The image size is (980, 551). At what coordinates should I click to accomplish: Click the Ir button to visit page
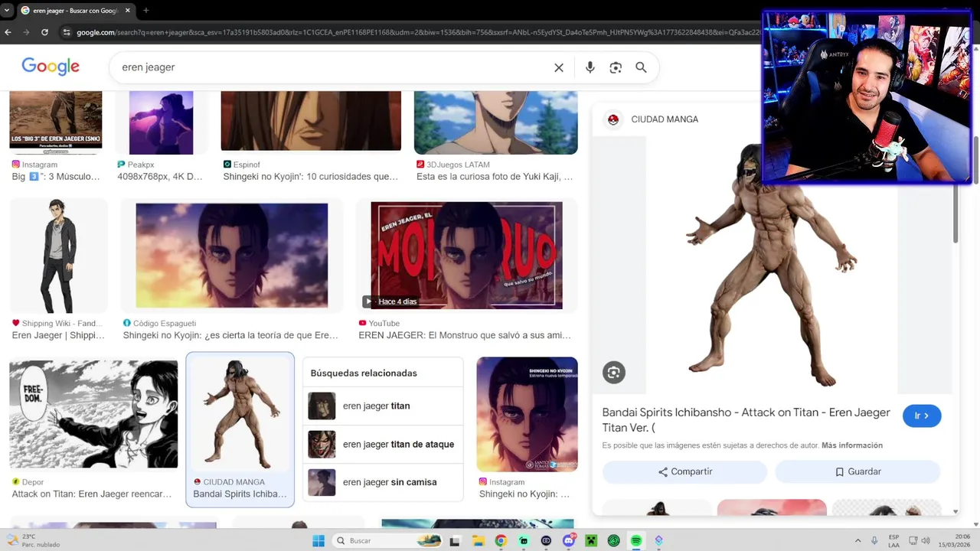[x=922, y=416]
